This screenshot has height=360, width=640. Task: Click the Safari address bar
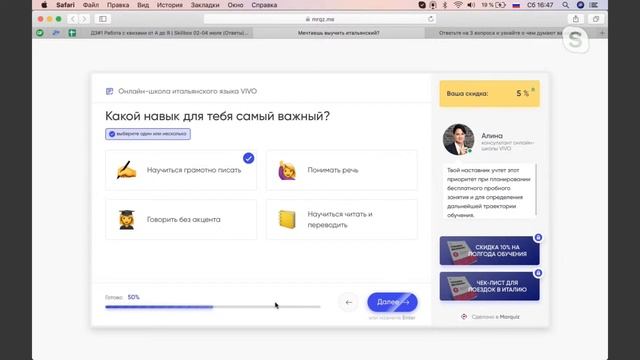[x=320, y=19]
